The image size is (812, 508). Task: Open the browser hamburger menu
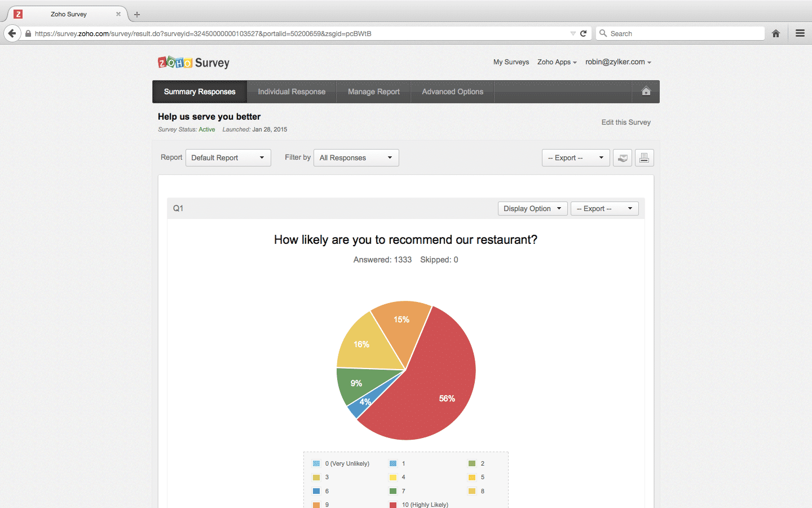pyautogui.click(x=800, y=33)
